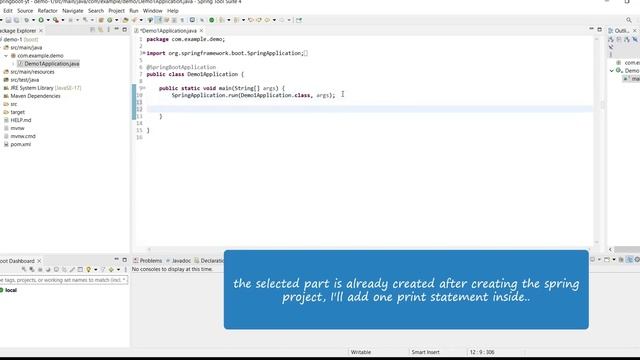Click the Run External Tools icon with red toolbox
This screenshot has height=360, width=640.
point(56,20)
